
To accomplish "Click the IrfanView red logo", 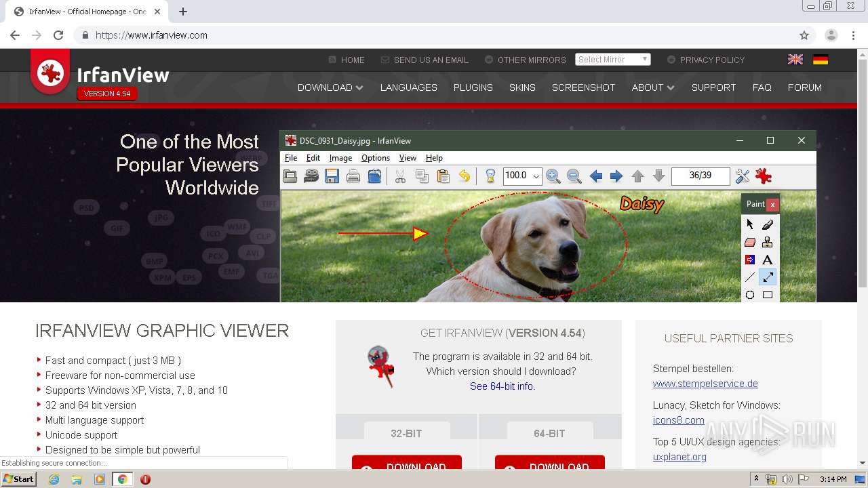I will (x=50, y=73).
